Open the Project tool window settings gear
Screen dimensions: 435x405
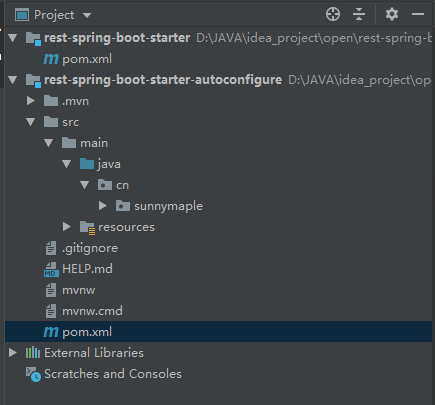(392, 14)
